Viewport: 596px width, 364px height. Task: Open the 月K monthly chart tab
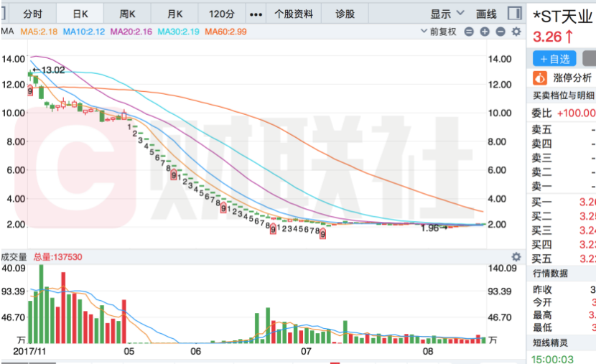[x=174, y=14]
